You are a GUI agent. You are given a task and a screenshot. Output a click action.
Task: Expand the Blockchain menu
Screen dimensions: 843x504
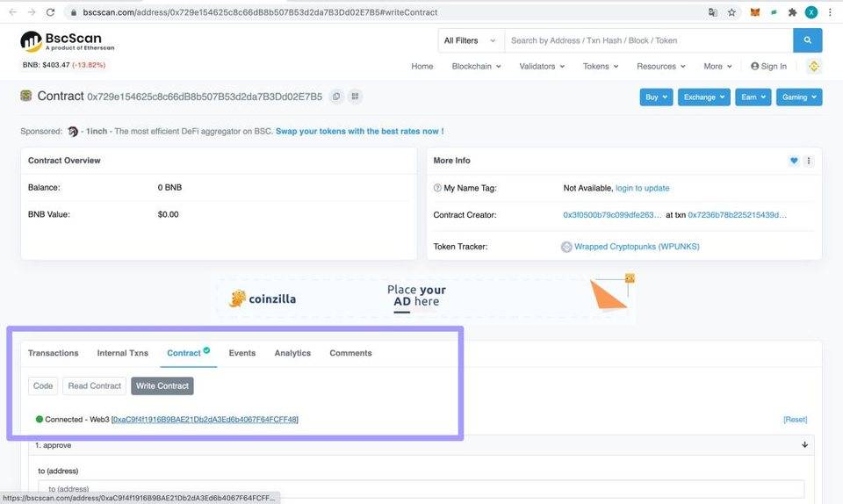(x=476, y=66)
